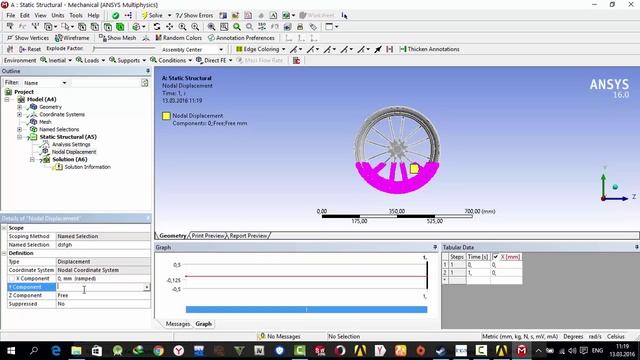This screenshot has height=360, width=640.
Task: Toggle the X Component checkbox
Action: pos(12,278)
